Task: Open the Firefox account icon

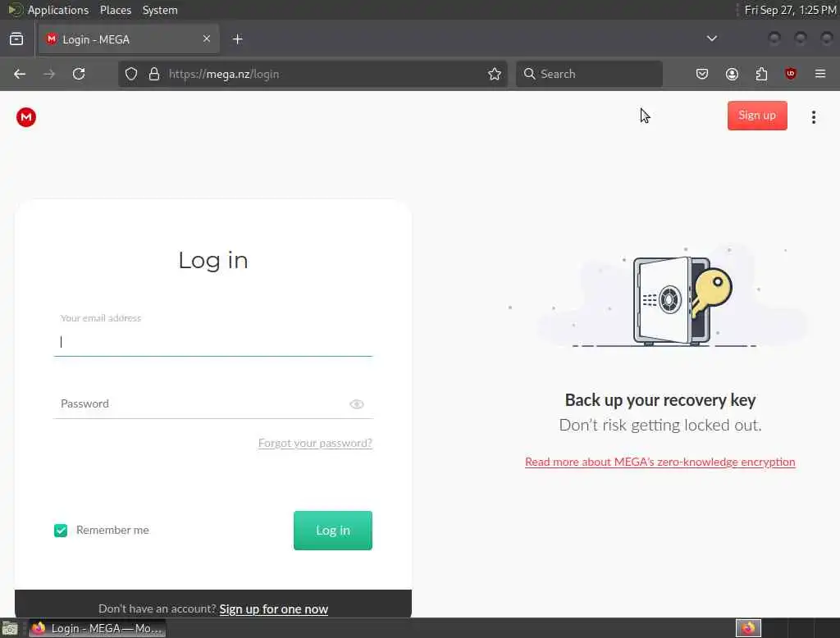Action: 732,74
